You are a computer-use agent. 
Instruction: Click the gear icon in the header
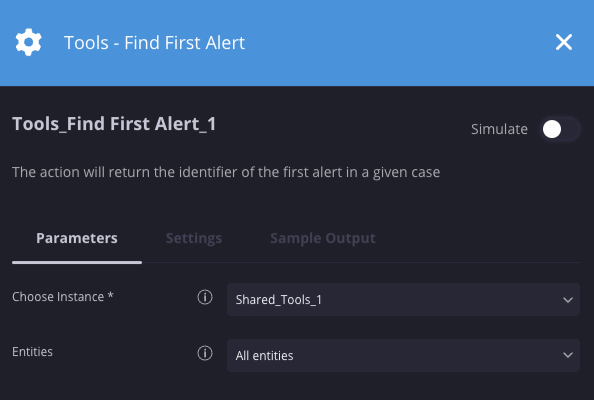coord(28,42)
